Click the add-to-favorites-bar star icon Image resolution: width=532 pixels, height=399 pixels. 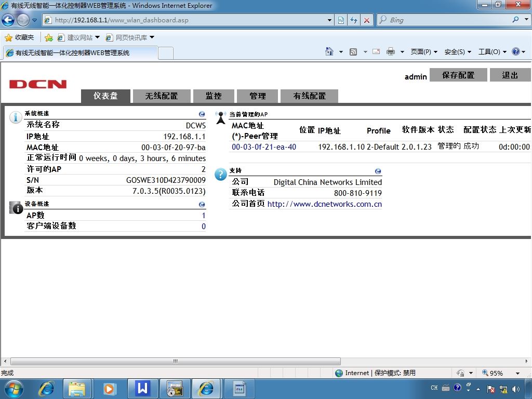(x=48, y=37)
